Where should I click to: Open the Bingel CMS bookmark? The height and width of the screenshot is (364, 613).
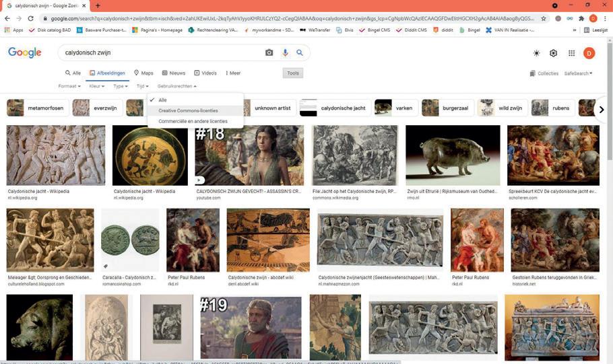(375, 30)
